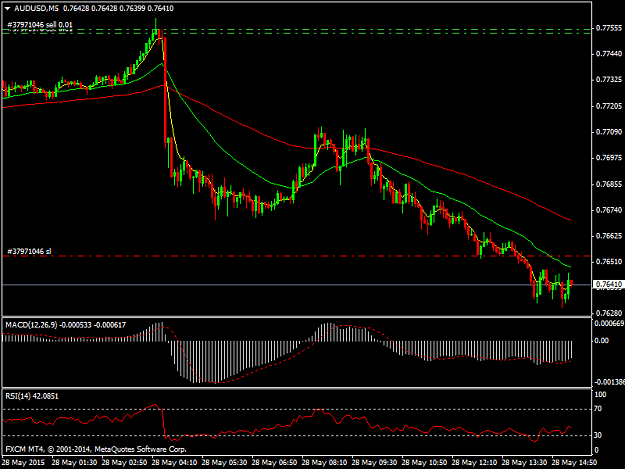Click the '28 May 04:10' time label
625x469 pixels.
tap(174, 463)
